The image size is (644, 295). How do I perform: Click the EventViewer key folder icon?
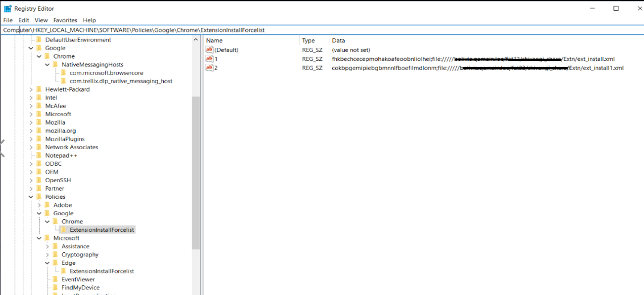[x=55, y=280]
